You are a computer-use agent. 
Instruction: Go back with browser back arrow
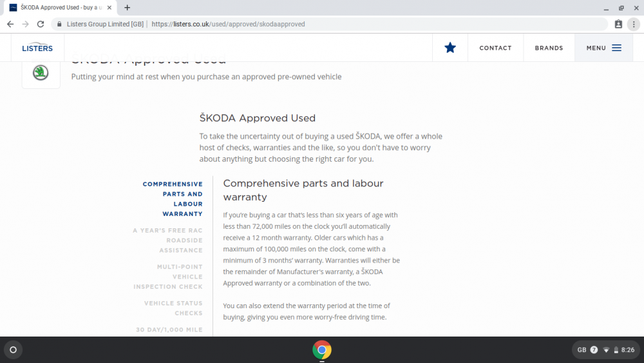pos(10,25)
